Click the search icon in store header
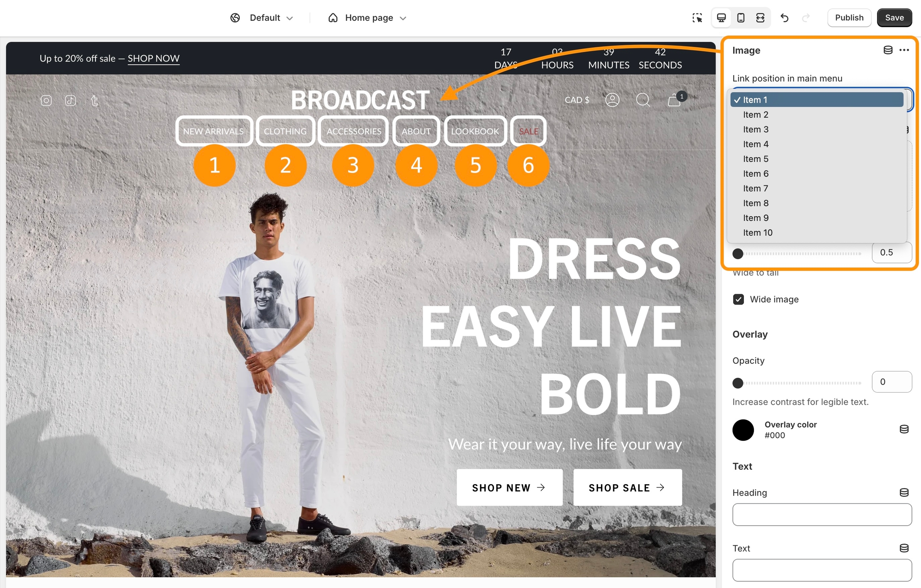This screenshot has height=588, width=921. pyautogui.click(x=643, y=100)
